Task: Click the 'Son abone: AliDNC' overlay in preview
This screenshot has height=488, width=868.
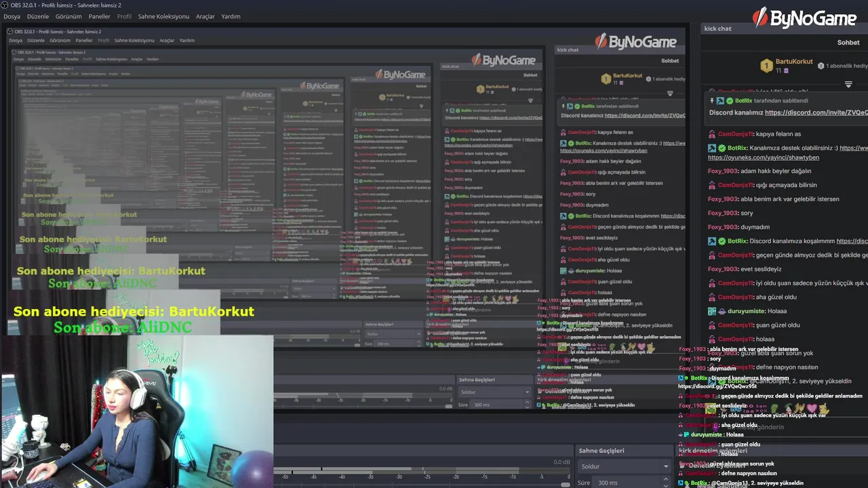Action: (x=123, y=327)
